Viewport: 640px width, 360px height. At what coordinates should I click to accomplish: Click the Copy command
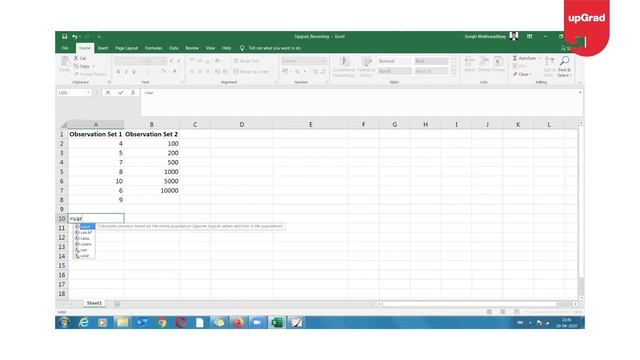pos(82,66)
